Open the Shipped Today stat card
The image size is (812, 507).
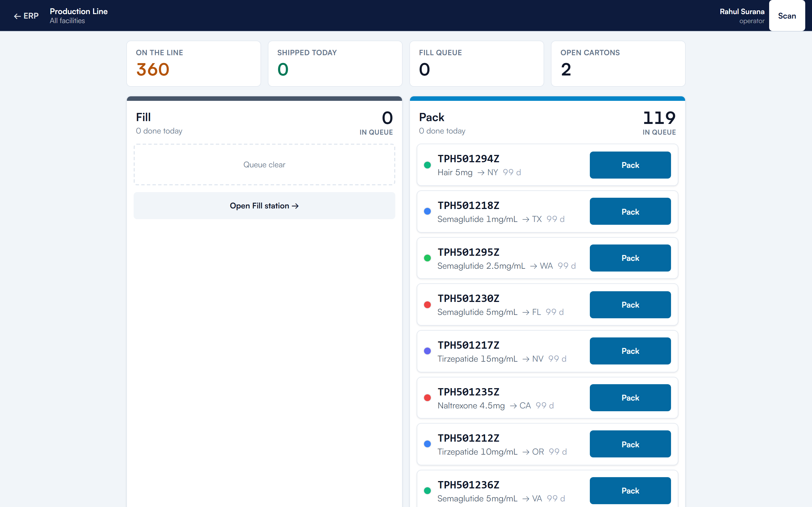coord(335,64)
